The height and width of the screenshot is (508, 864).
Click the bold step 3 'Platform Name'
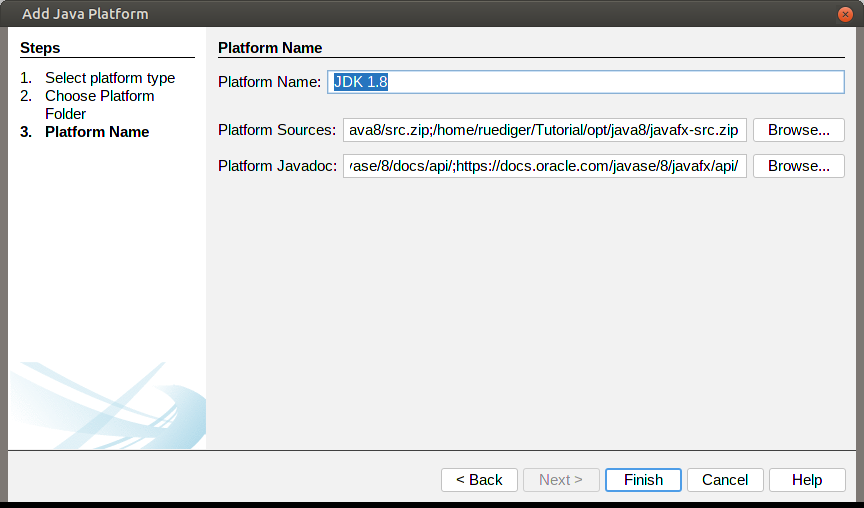(97, 132)
